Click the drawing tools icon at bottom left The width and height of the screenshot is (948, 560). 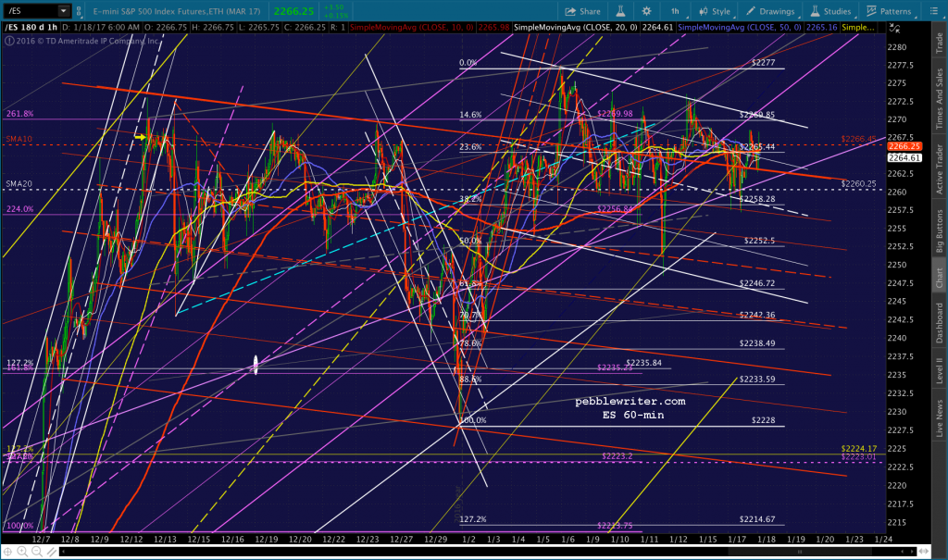[52, 552]
